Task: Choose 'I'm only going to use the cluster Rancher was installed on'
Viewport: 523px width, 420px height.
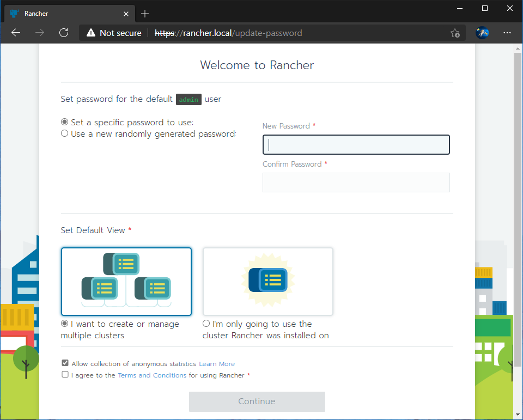Action: pyautogui.click(x=206, y=323)
